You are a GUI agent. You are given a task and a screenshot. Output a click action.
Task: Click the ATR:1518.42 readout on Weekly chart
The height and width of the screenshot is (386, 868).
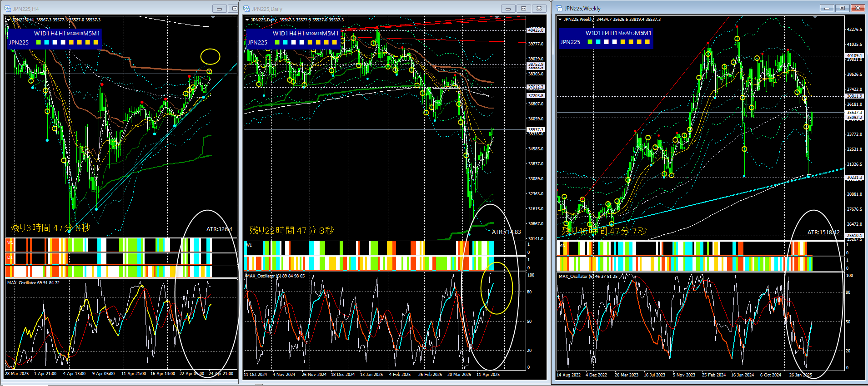click(x=823, y=232)
